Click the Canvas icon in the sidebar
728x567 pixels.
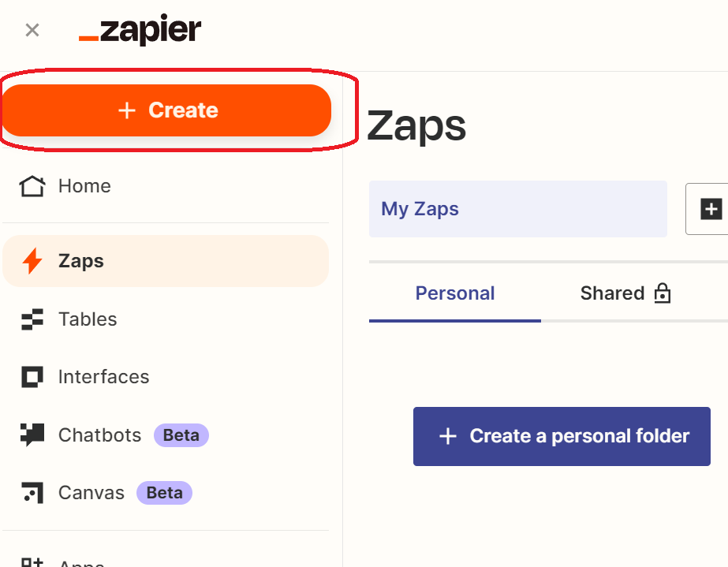point(32,493)
